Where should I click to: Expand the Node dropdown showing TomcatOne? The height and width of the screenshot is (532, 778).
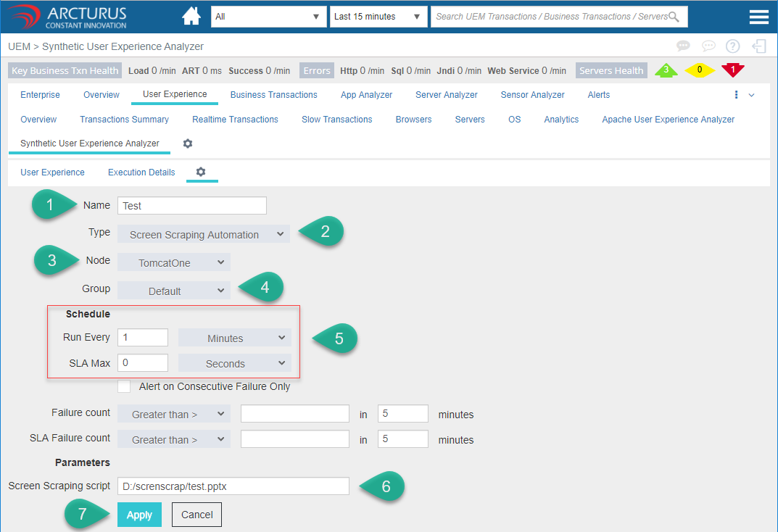coord(174,262)
